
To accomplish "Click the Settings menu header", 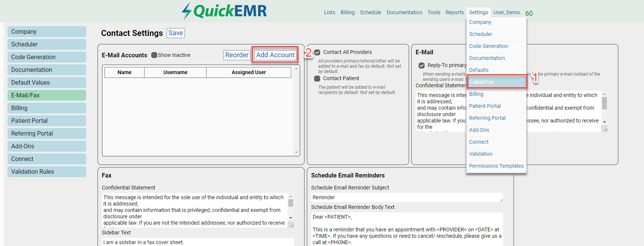I will click(479, 12).
